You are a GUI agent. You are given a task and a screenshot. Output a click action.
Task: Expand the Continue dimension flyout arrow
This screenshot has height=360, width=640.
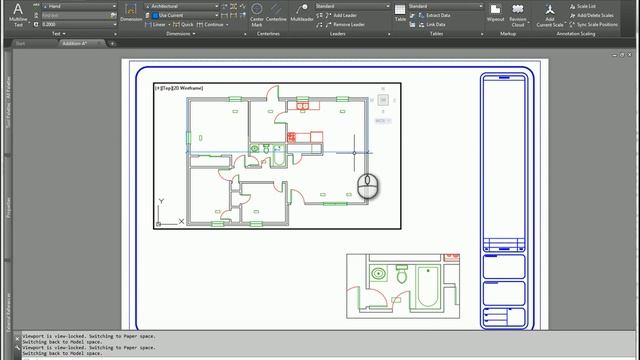tap(227, 25)
